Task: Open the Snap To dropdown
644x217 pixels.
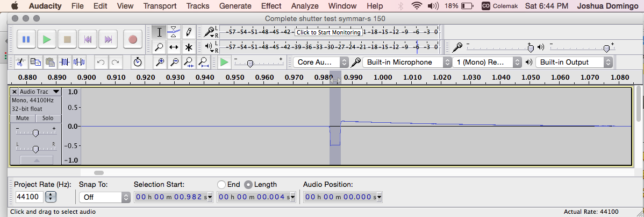Action: (104, 197)
